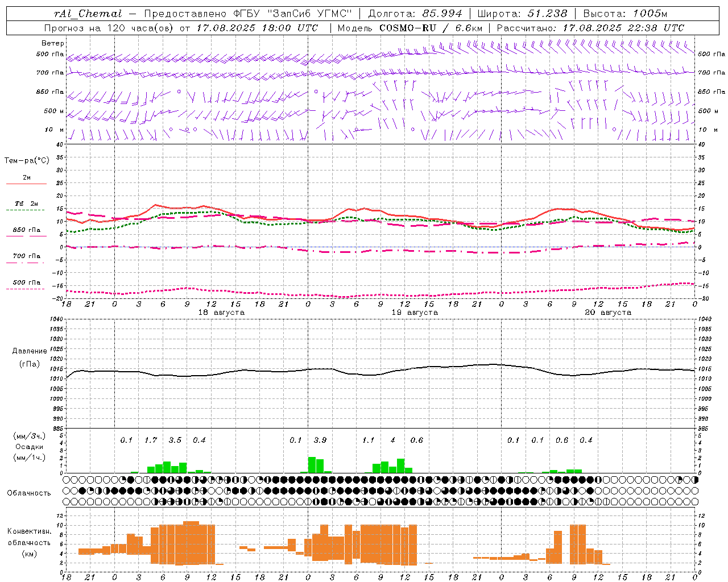This screenshot has width=728, height=582.
Task: Click the left "850 гПа" wind level label
Action: coord(49,92)
